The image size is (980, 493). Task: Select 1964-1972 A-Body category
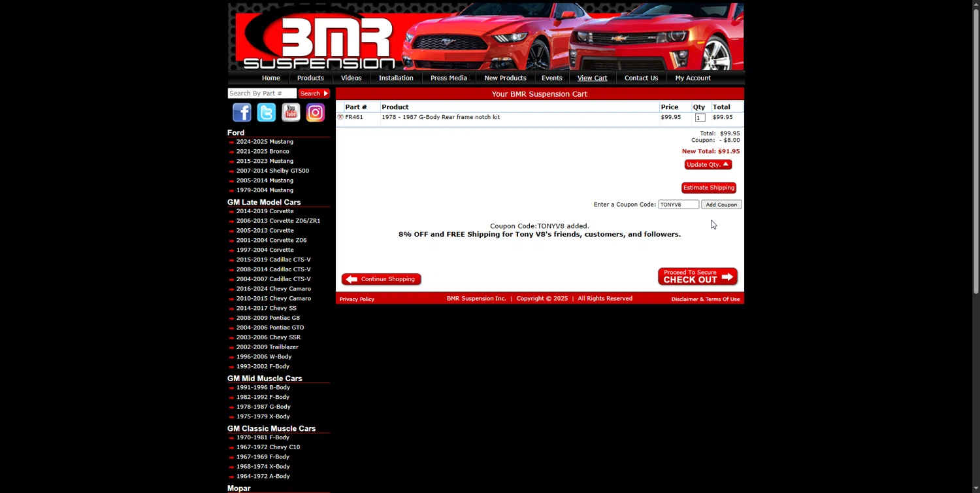tap(263, 477)
